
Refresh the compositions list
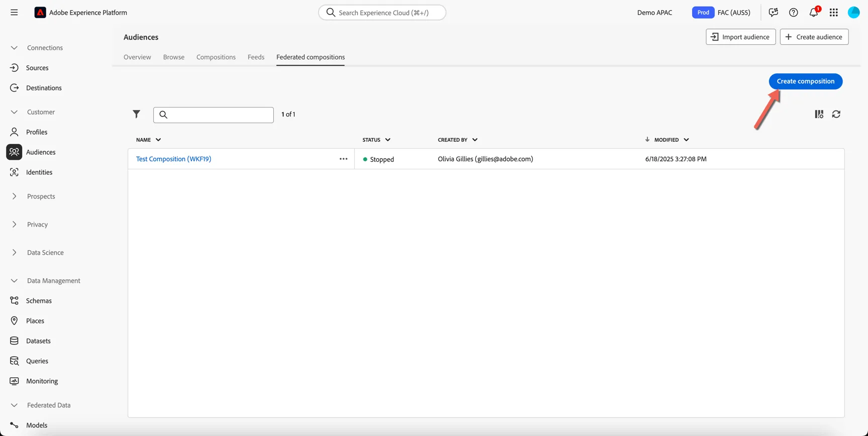click(x=836, y=115)
